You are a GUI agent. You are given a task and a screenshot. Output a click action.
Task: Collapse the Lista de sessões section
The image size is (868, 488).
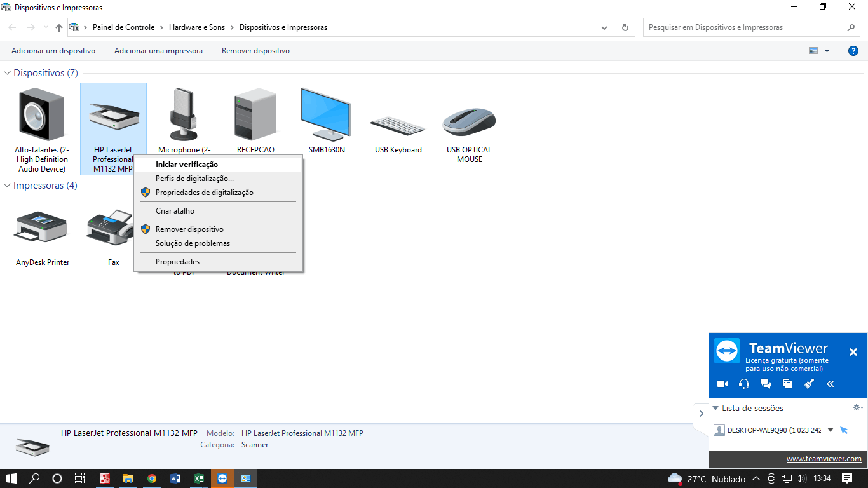[715, 408]
